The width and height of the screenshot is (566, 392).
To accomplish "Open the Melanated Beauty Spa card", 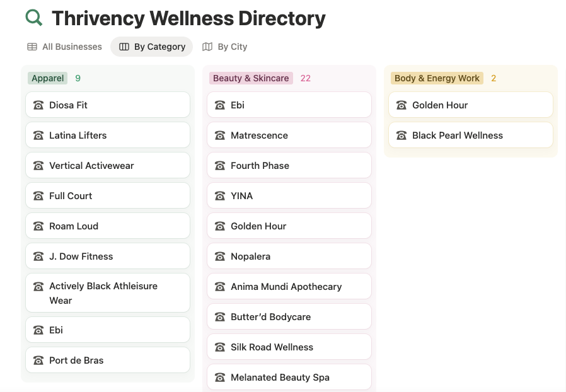I will [289, 378].
